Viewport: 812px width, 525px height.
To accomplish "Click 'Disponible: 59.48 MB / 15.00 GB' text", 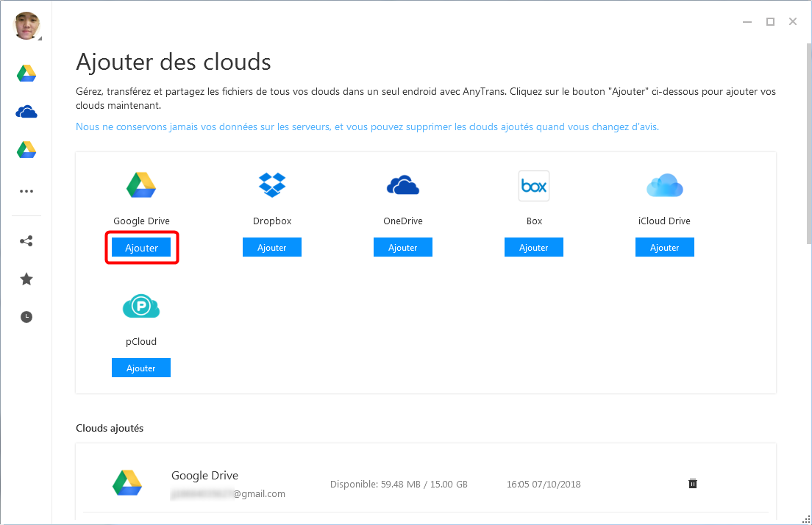I will tap(399, 484).
